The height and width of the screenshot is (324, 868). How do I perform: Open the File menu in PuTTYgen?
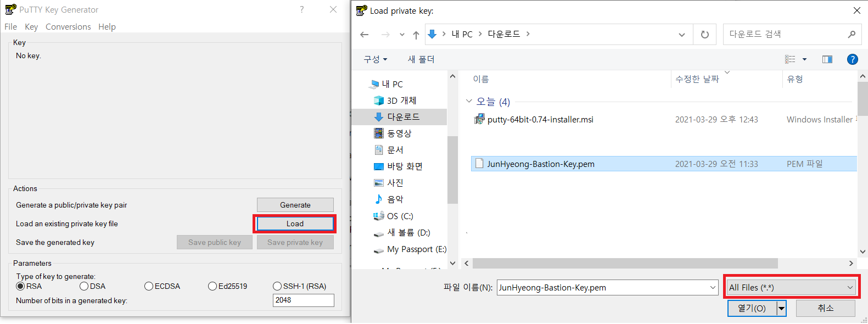(x=10, y=26)
